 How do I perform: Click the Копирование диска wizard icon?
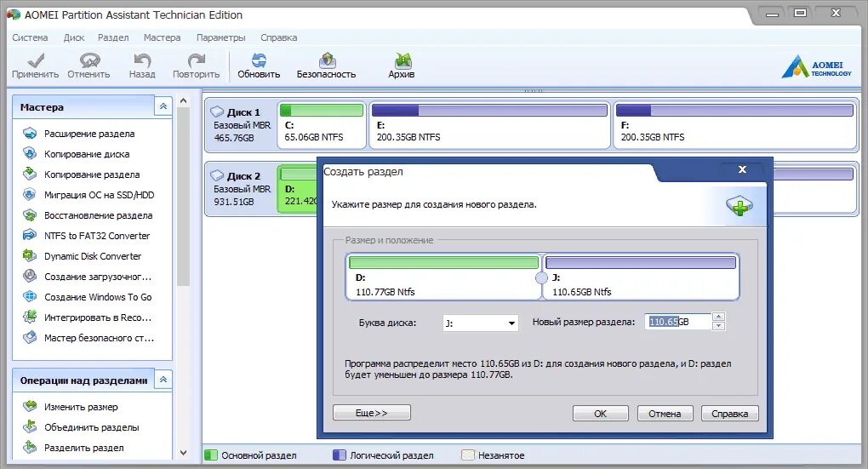(29, 154)
